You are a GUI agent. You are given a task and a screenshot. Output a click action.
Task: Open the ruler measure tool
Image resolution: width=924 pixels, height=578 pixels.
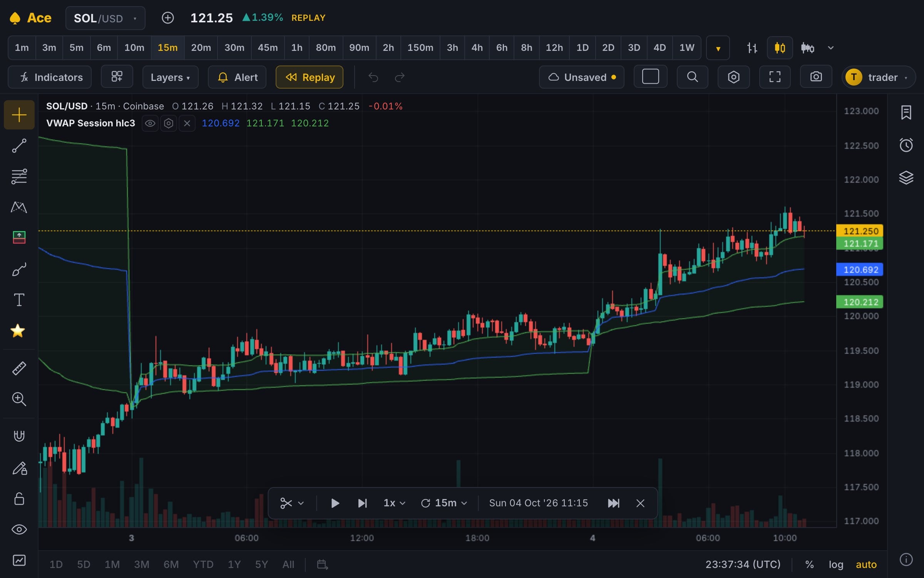click(19, 368)
